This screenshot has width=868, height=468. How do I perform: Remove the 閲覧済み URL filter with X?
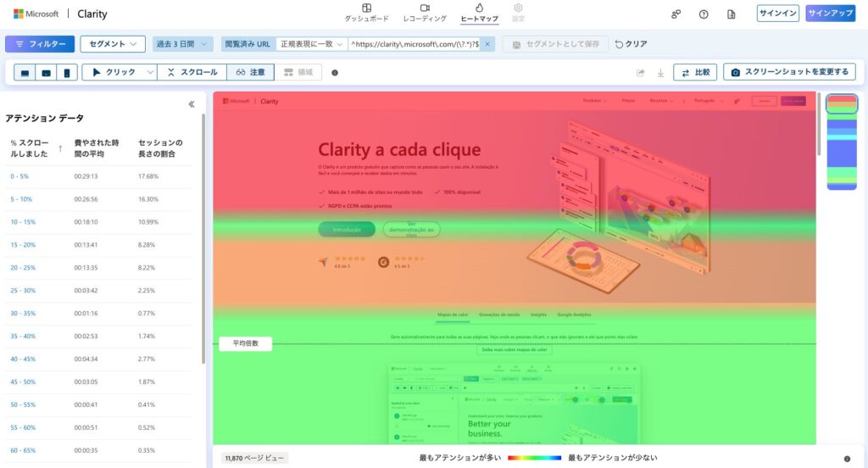487,44
